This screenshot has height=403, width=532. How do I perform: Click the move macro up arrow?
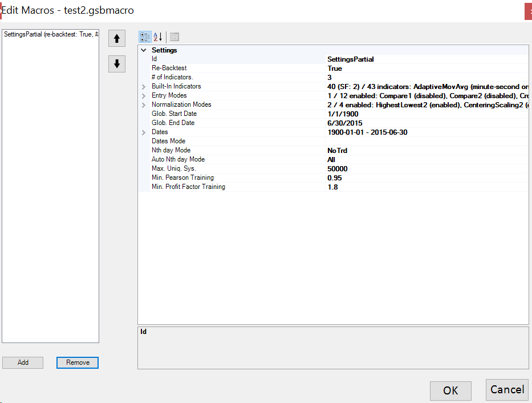(x=117, y=39)
